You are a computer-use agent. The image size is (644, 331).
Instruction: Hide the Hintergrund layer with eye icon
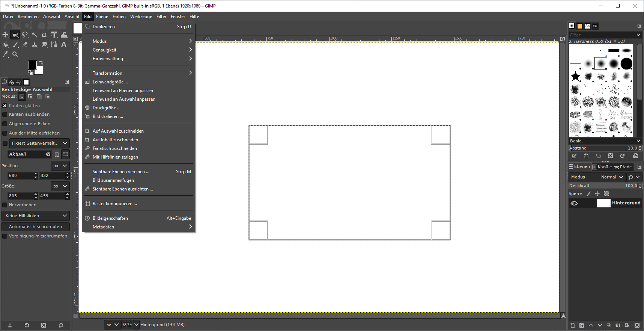[x=574, y=203]
